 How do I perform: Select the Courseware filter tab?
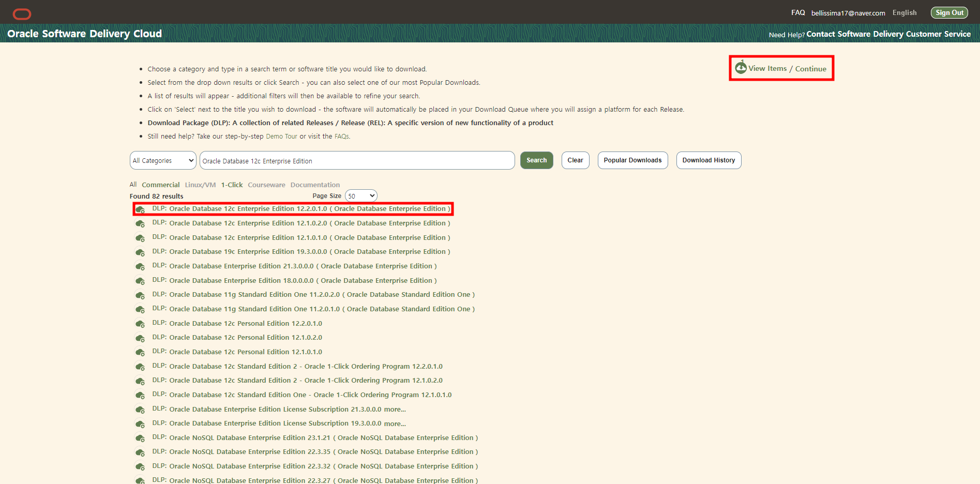click(x=266, y=185)
